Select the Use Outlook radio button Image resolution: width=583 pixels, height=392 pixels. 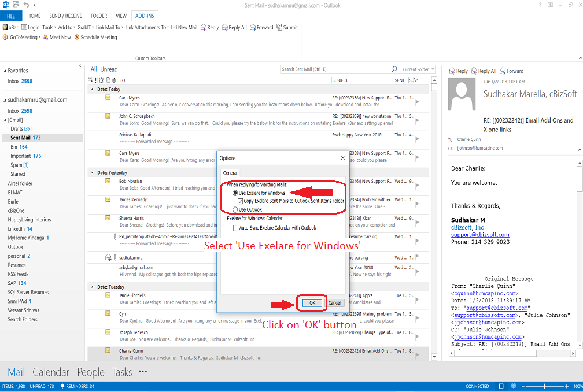pos(235,209)
